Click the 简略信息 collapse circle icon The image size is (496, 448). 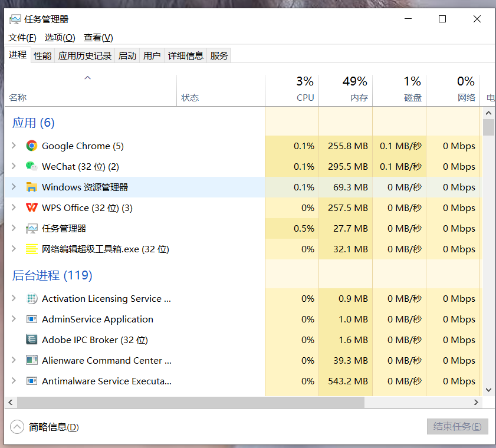(17, 427)
